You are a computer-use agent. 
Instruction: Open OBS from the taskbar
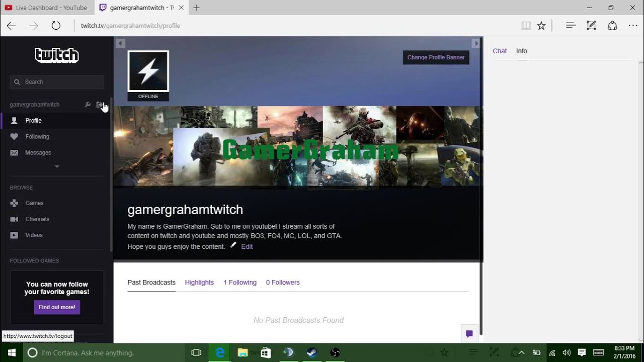[335, 352]
